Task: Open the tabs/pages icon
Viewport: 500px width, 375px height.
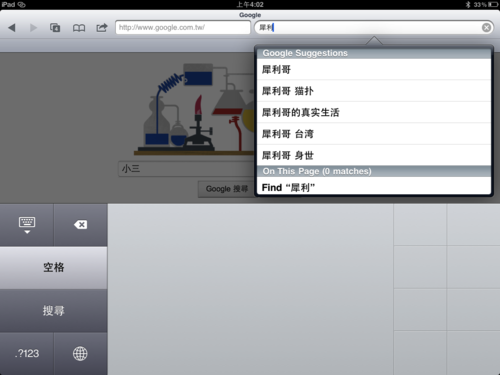Action: tap(55, 28)
